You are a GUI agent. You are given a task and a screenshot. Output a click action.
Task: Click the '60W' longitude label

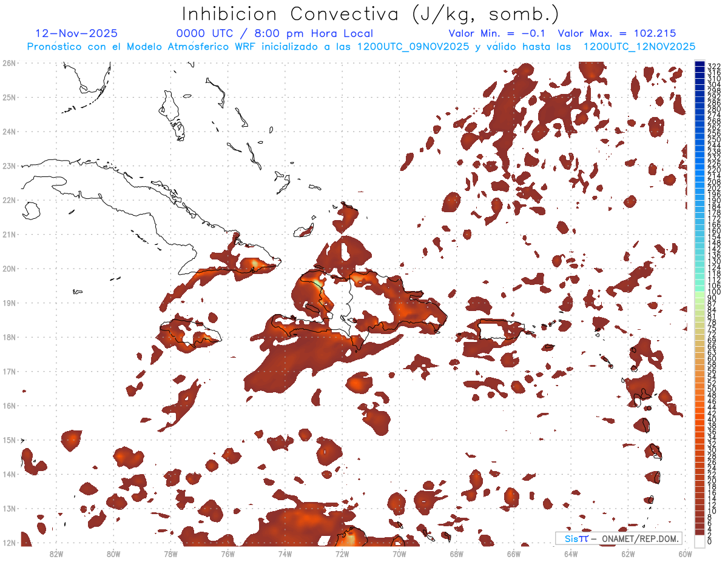(x=685, y=554)
